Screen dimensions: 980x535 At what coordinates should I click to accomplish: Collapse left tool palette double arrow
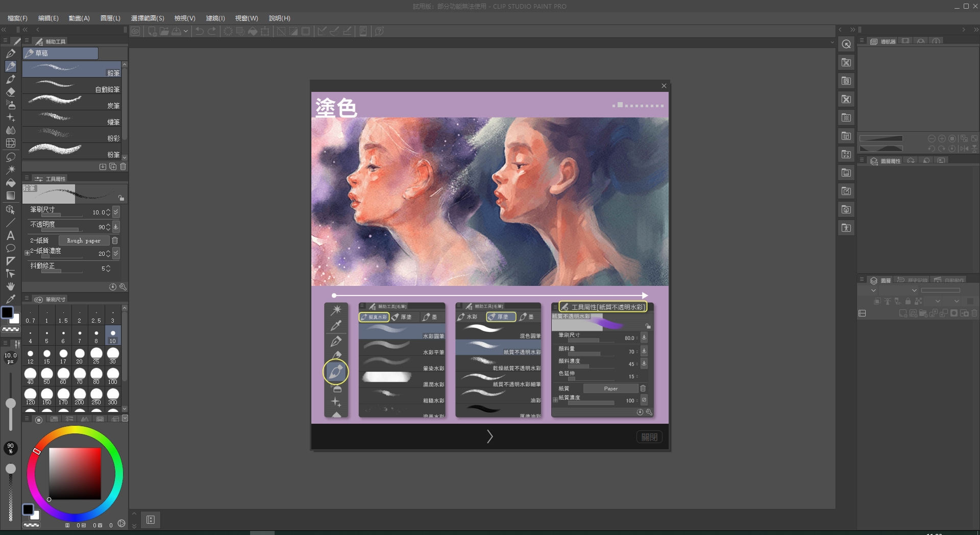(x=4, y=30)
